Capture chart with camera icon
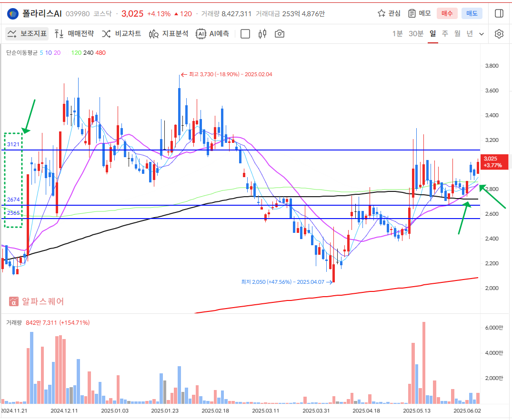512x420 pixels. pos(280,34)
